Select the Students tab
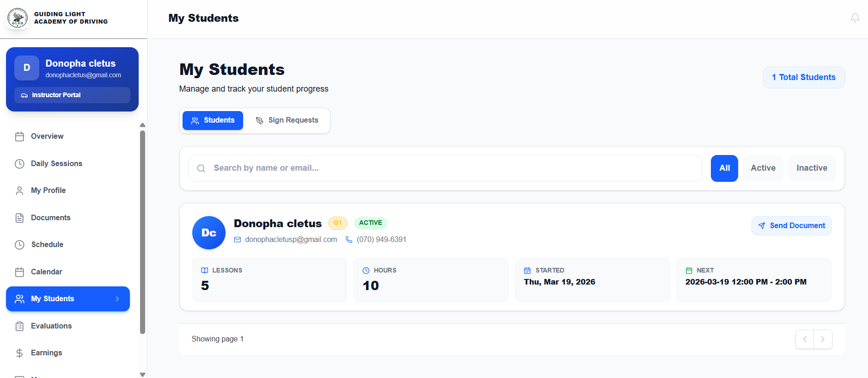868x378 pixels. (213, 120)
